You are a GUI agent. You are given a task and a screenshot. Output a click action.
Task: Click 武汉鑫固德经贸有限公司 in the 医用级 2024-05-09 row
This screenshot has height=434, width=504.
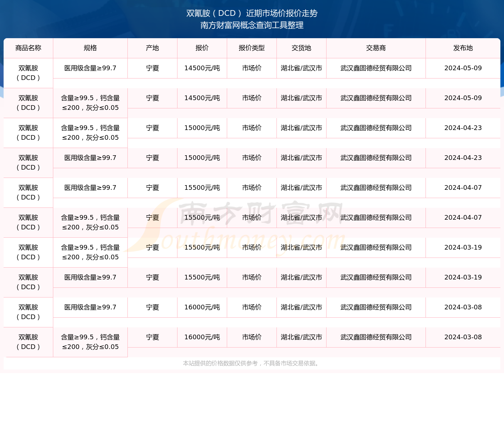[376, 68]
